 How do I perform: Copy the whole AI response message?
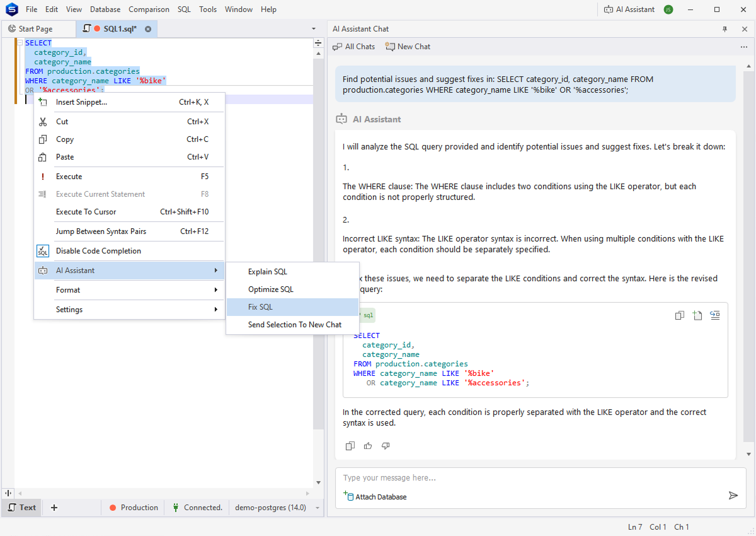[x=350, y=446]
